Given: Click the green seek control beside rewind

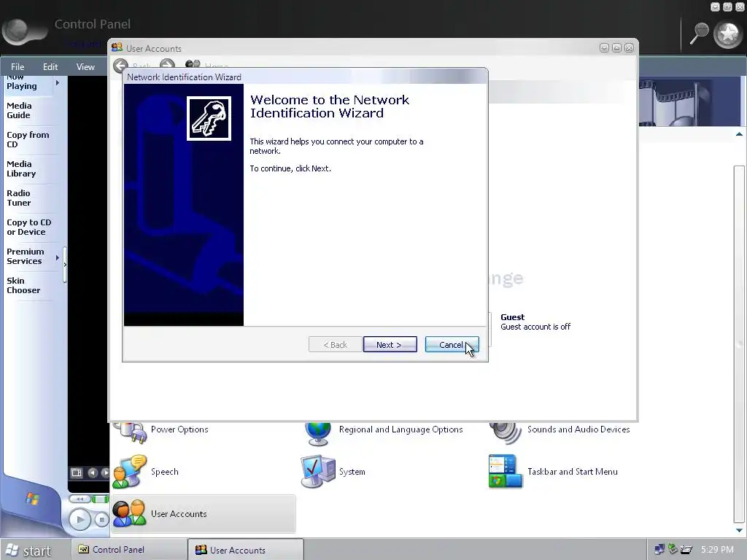Looking at the screenshot, I should point(100,499).
